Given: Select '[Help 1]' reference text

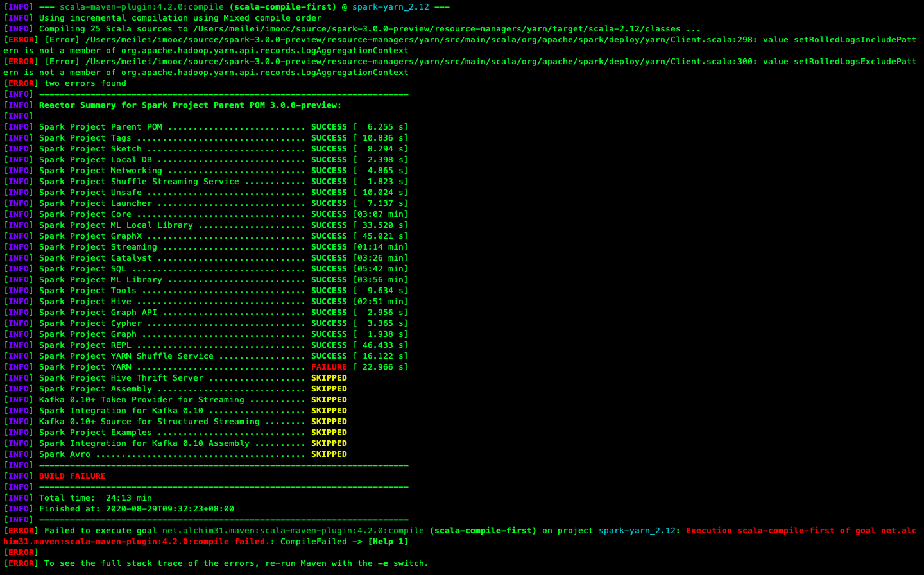Looking at the screenshot, I should pos(388,542).
